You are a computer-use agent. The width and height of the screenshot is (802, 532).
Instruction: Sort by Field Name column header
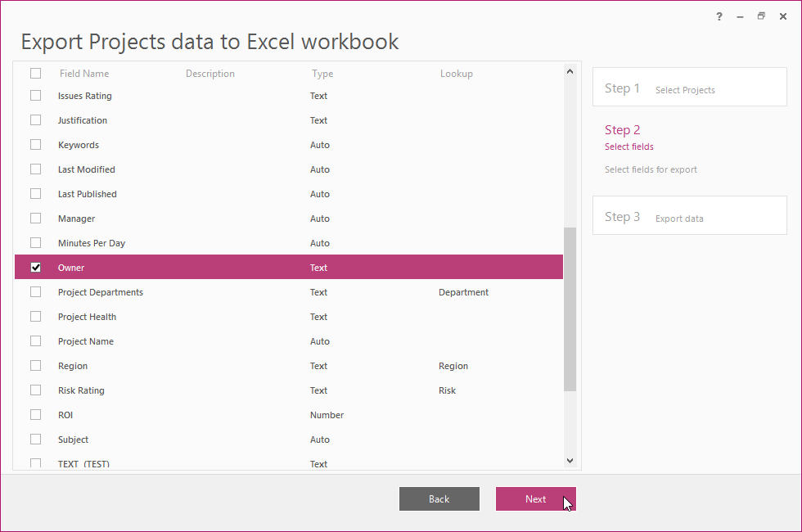point(84,74)
